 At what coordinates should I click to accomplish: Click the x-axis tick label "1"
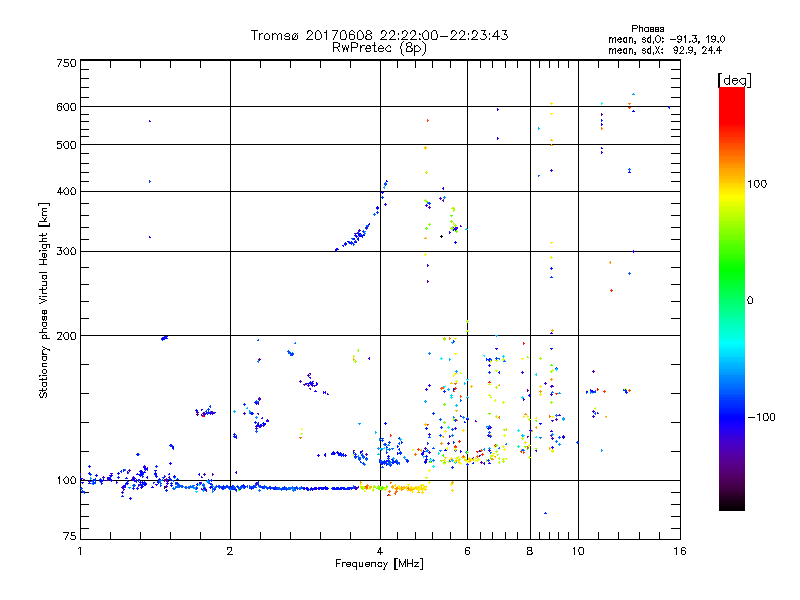tap(80, 551)
